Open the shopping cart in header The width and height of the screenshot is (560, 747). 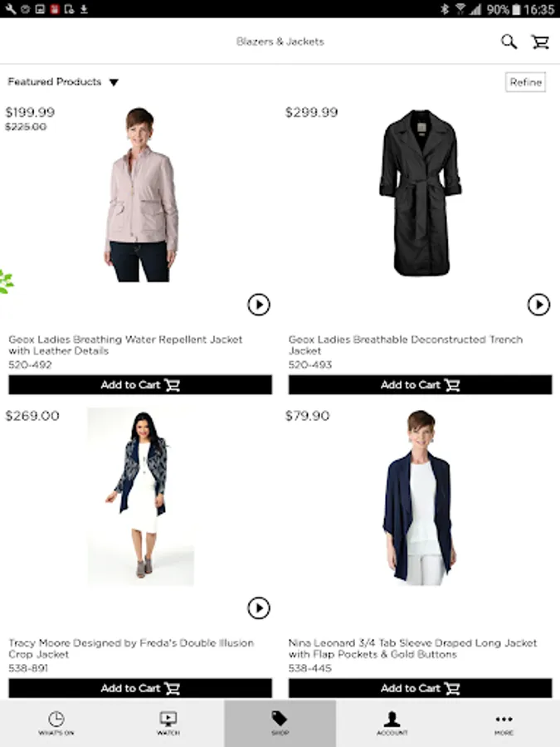pyautogui.click(x=540, y=42)
